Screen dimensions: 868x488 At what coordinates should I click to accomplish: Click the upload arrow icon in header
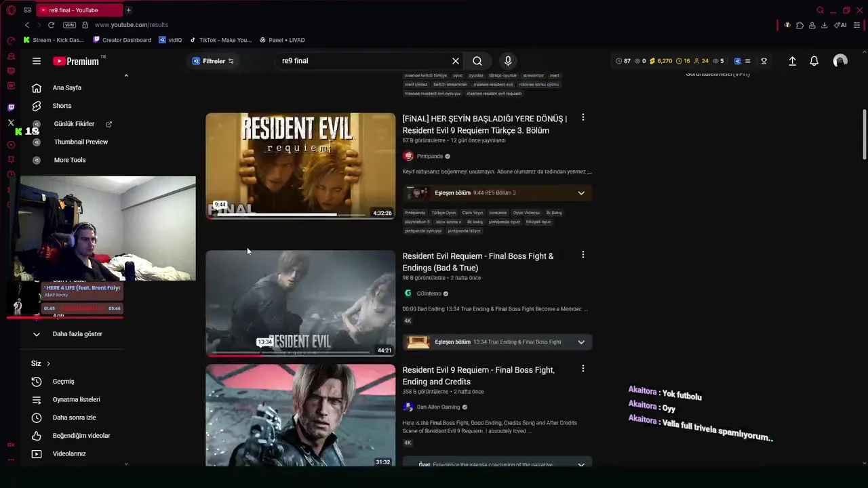pyautogui.click(x=792, y=61)
